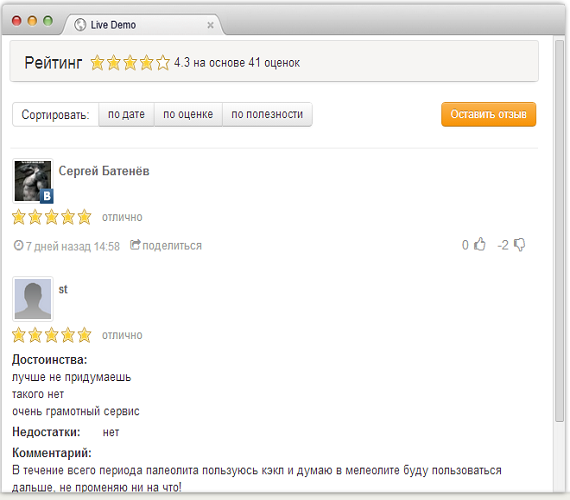Click the Достоинства: heading
Viewport: 570px width, 500px height.
pos(49,360)
